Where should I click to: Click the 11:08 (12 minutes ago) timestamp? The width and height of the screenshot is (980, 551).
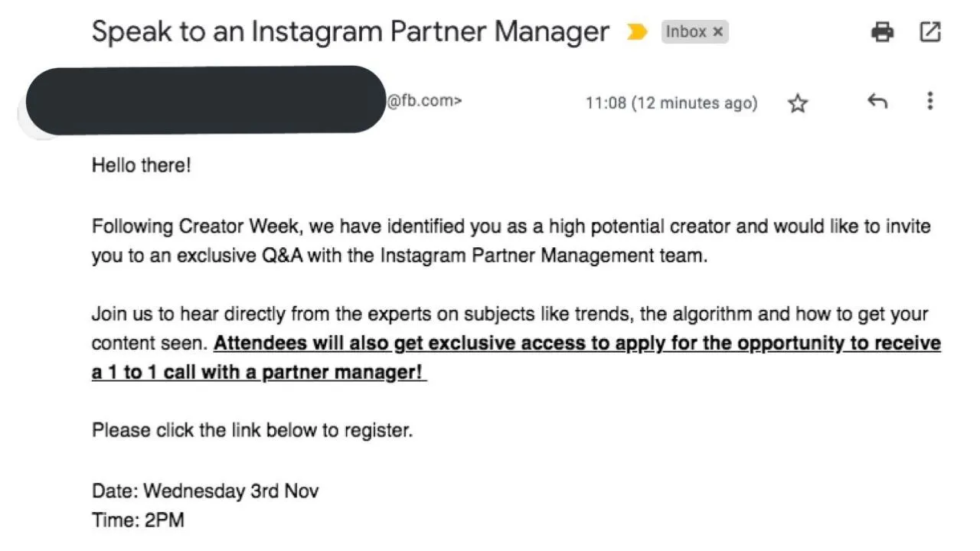(671, 103)
